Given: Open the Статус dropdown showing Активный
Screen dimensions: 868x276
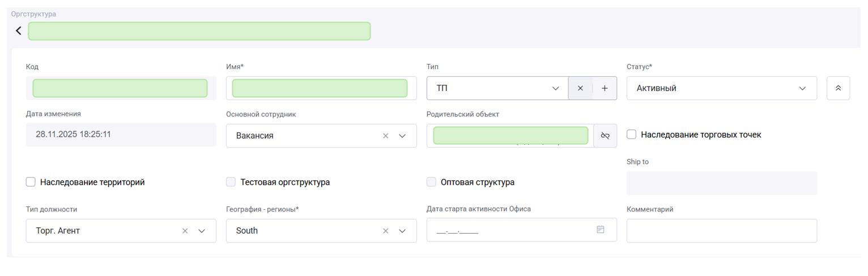Looking at the screenshot, I should tap(721, 88).
